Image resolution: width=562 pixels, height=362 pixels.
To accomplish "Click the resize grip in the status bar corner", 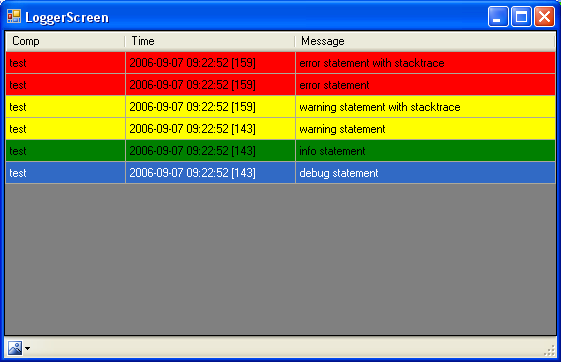I will [x=549, y=350].
